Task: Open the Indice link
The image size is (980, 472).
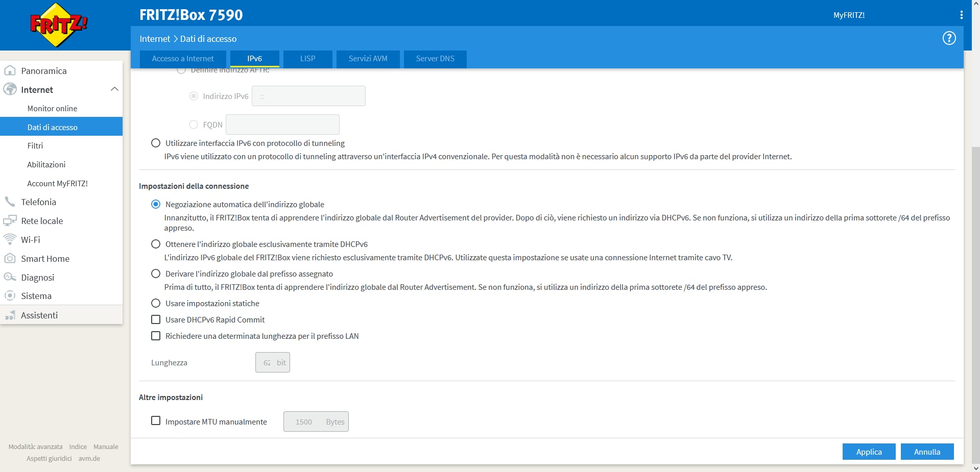Action: pyautogui.click(x=78, y=446)
